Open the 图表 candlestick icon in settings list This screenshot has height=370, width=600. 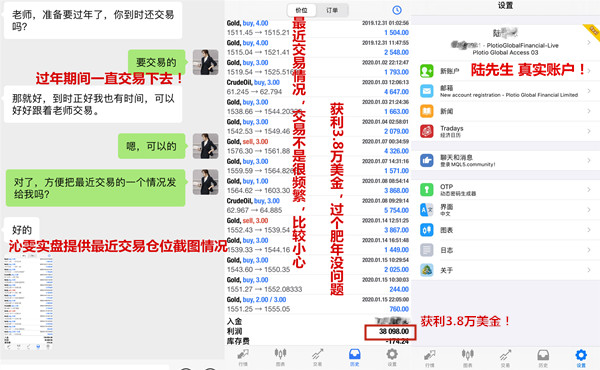pyautogui.click(x=427, y=230)
